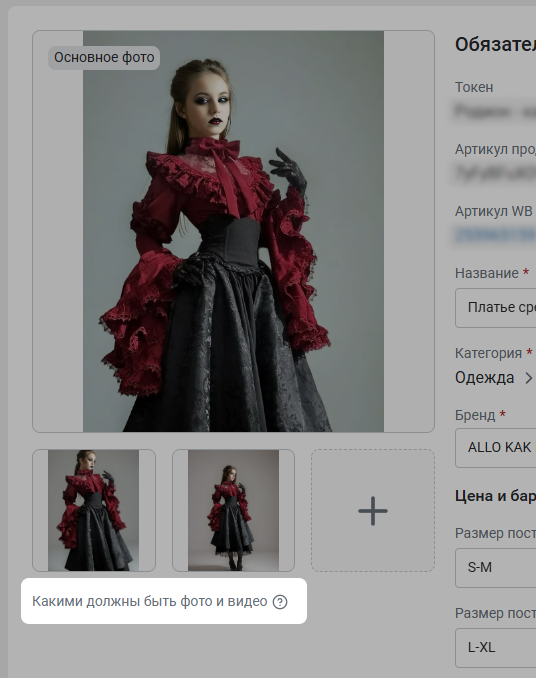This screenshot has width=536, height=678.
Task: Click the Основное фото badge
Action: click(x=104, y=58)
